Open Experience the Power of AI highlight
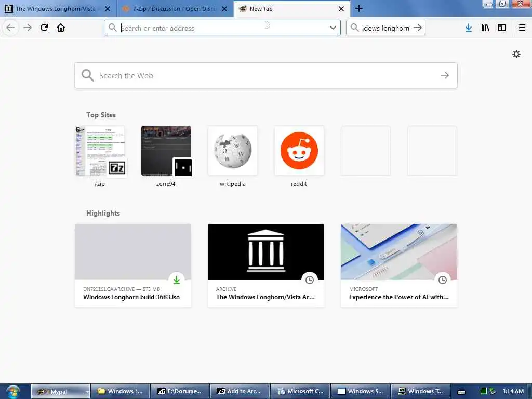The width and height of the screenshot is (532, 399). click(x=399, y=265)
